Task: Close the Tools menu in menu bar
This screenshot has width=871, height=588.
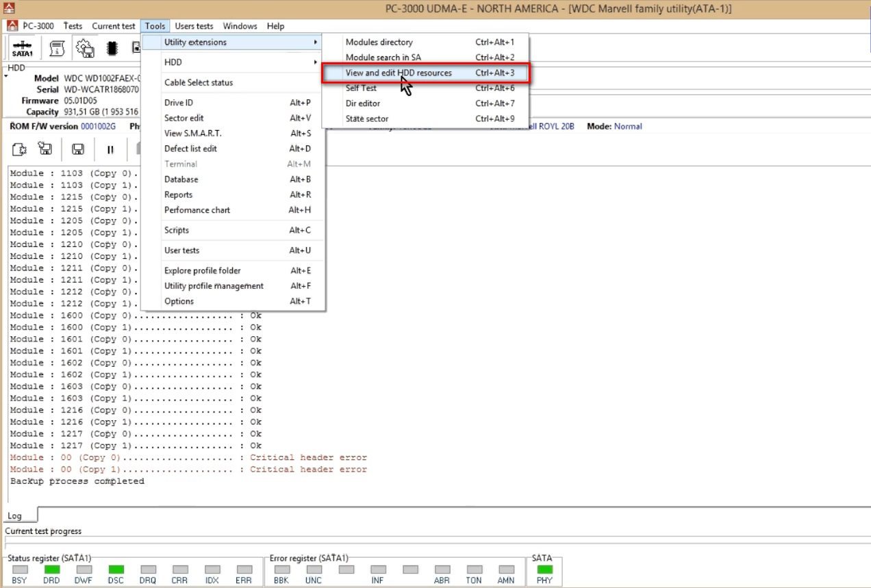Action: 155,26
